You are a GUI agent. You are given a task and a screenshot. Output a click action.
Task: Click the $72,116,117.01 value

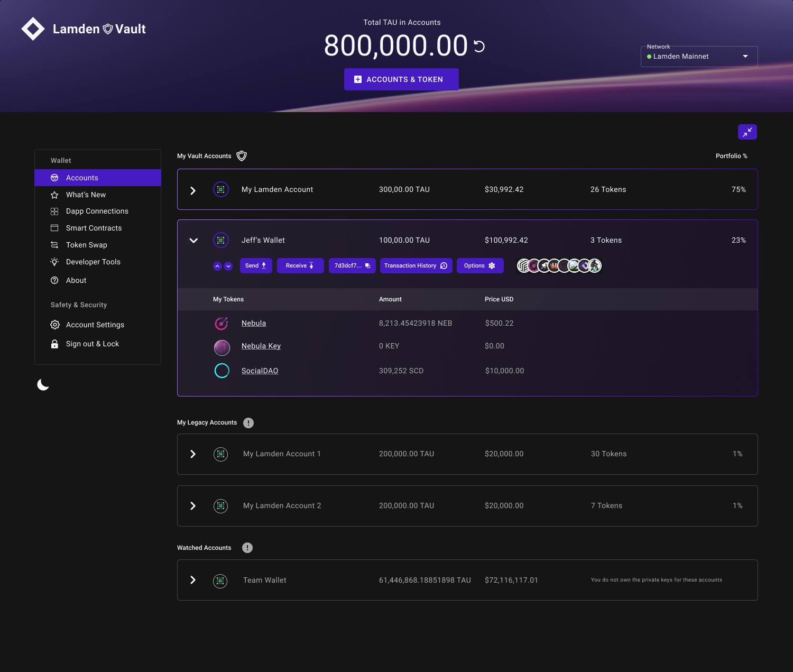pyautogui.click(x=511, y=580)
